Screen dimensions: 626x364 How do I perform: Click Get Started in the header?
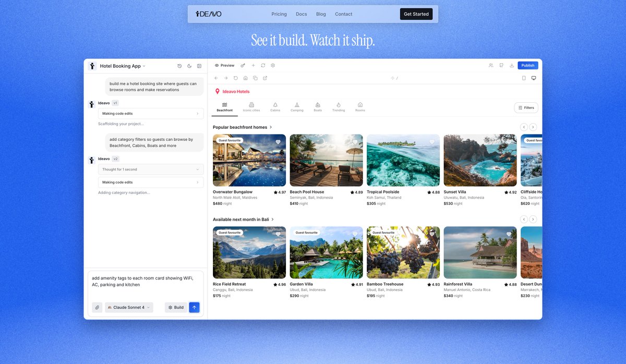click(416, 14)
